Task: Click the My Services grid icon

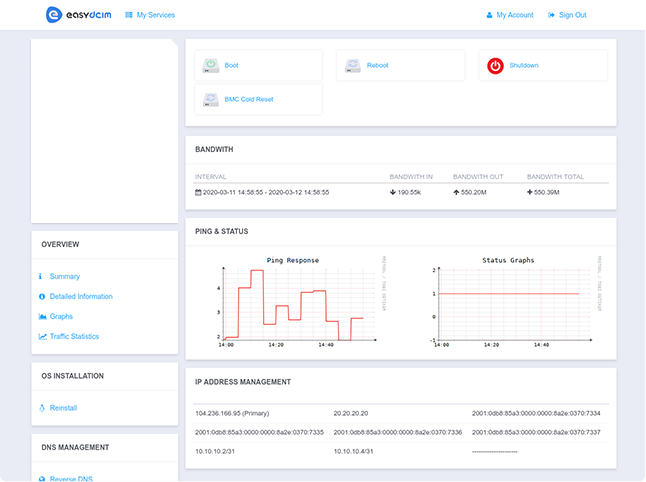Action: (x=129, y=15)
